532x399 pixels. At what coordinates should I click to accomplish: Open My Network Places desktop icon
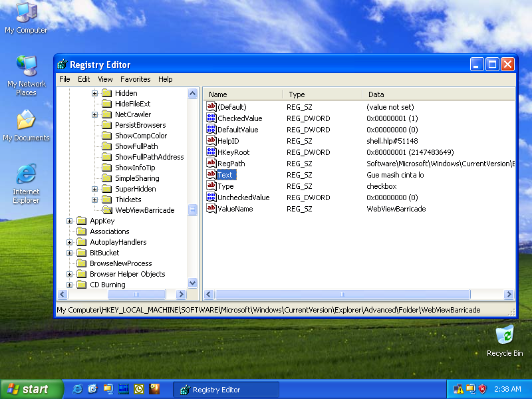coord(26,76)
